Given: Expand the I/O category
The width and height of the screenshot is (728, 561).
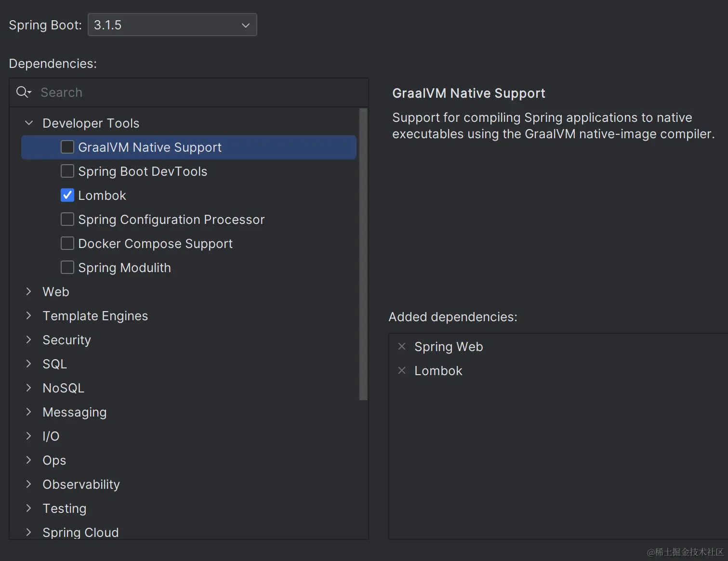Looking at the screenshot, I should [29, 436].
